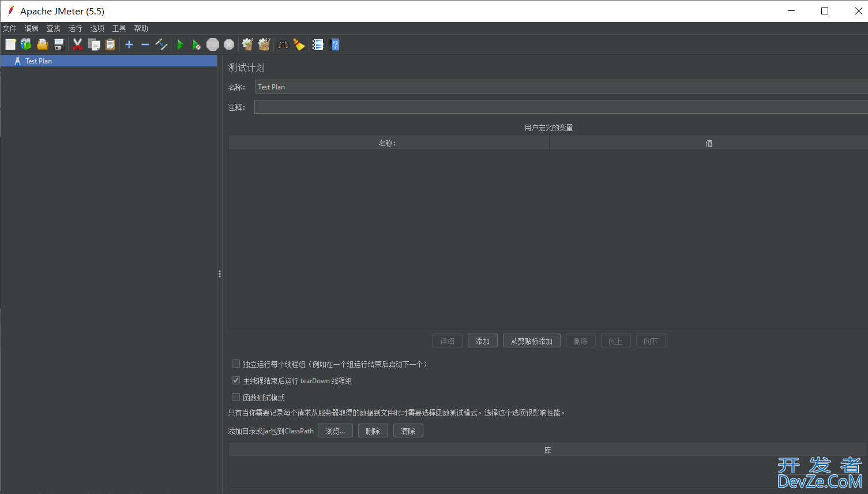The height and width of the screenshot is (494, 868).
Task: Enable 函数测试模式 checkbox
Action: pyautogui.click(x=236, y=397)
